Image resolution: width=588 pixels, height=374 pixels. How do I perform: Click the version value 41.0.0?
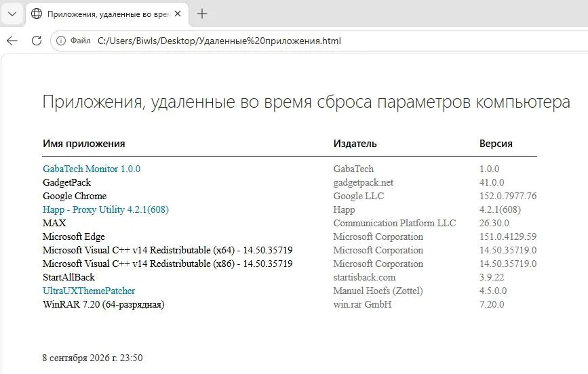coord(492,182)
